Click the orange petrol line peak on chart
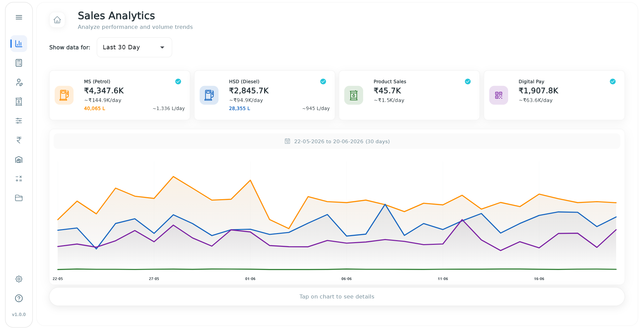The image size is (644, 329). click(173, 176)
